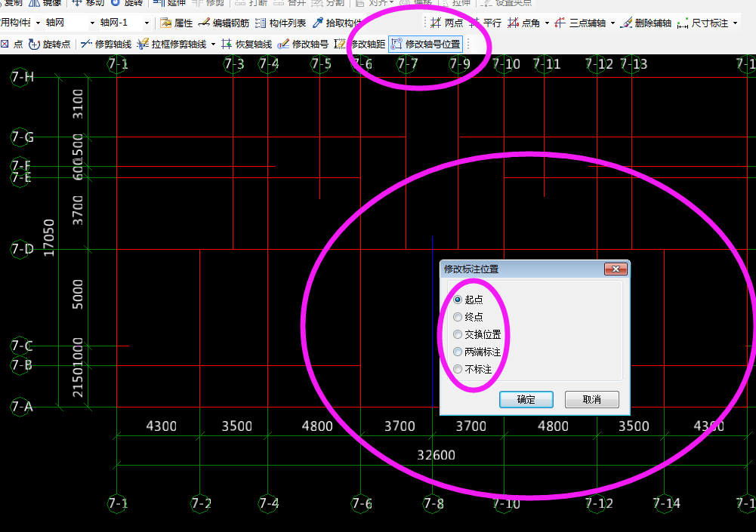Click the 32600 total dimension label

(x=436, y=455)
